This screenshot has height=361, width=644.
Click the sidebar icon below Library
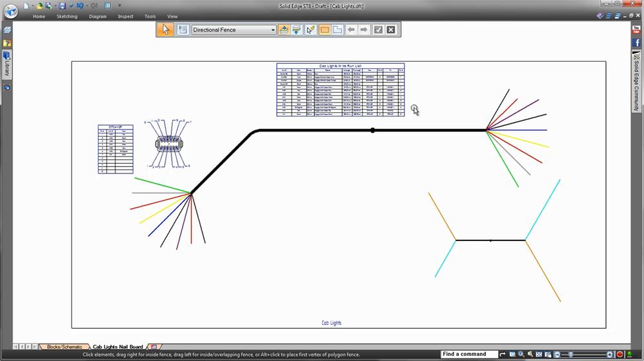tap(7, 88)
